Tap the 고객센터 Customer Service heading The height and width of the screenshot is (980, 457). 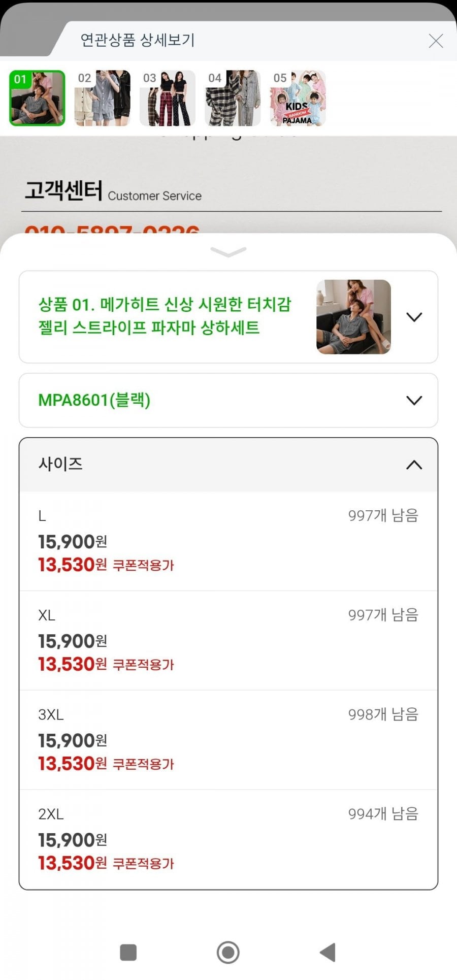(x=113, y=191)
